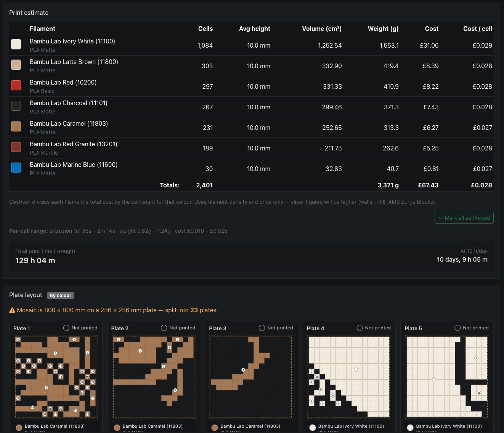
Task: Click the Plate 1 Caramel filament label
Action: (x=55, y=426)
